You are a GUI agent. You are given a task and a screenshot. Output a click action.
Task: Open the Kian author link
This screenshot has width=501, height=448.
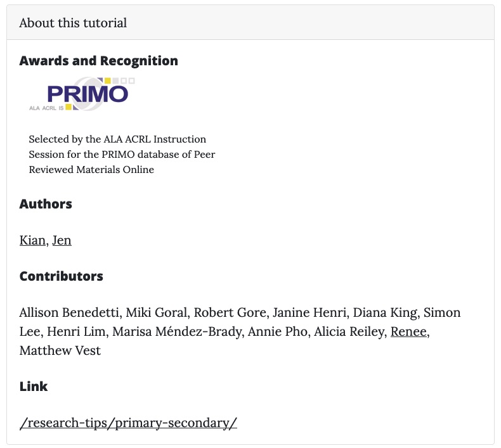pyautogui.click(x=32, y=240)
